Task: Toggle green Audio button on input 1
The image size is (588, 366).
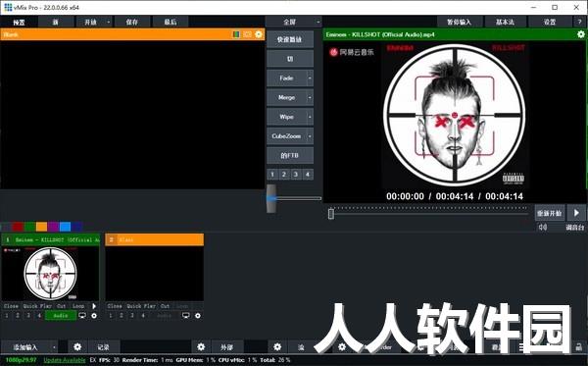Action: click(x=61, y=316)
